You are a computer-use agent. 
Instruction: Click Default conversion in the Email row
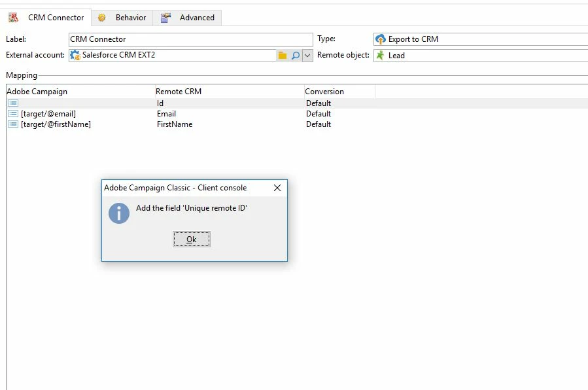[x=319, y=114]
